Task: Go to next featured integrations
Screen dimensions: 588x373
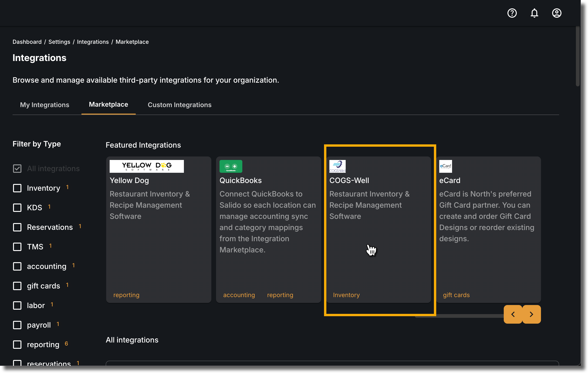Action: click(531, 314)
